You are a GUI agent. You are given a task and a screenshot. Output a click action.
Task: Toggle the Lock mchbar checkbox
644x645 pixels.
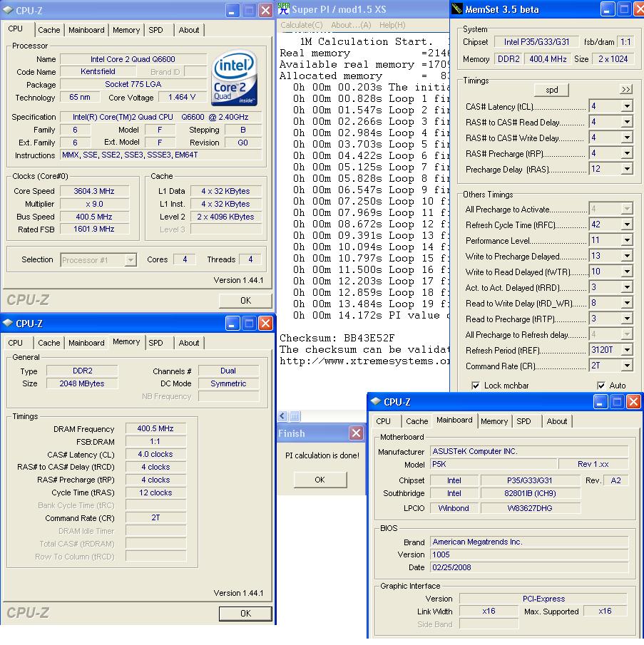(x=476, y=386)
